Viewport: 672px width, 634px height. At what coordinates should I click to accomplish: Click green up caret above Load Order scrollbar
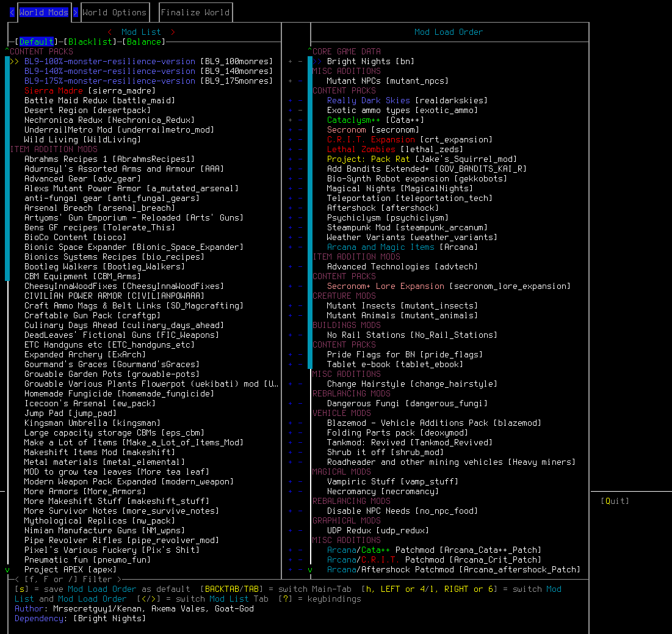[310, 51]
